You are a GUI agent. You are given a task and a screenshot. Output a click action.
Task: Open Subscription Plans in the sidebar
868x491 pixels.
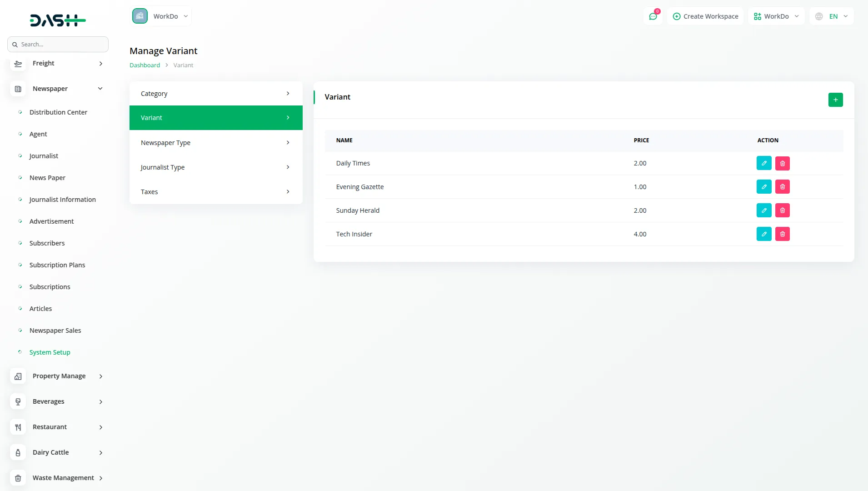(x=57, y=265)
